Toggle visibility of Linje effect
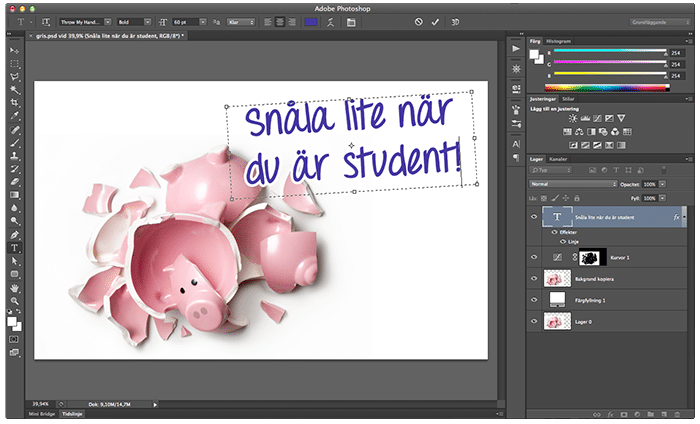The image size is (700, 424). pyautogui.click(x=563, y=241)
